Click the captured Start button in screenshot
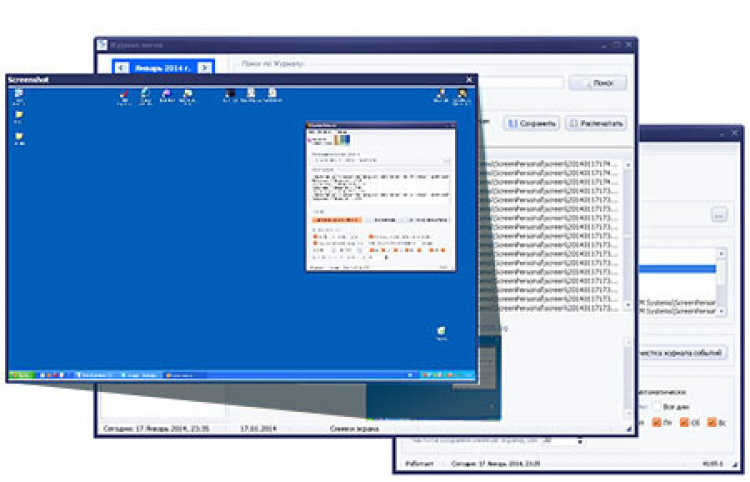Viewport: 750px width, 482px height. (21, 375)
